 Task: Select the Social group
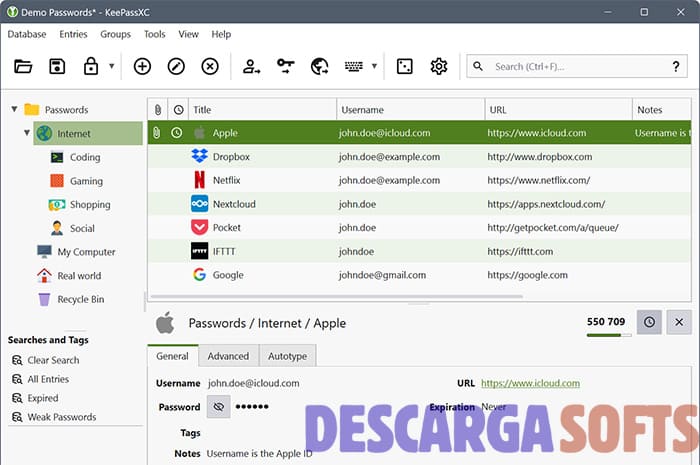pyautogui.click(x=82, y=228)
